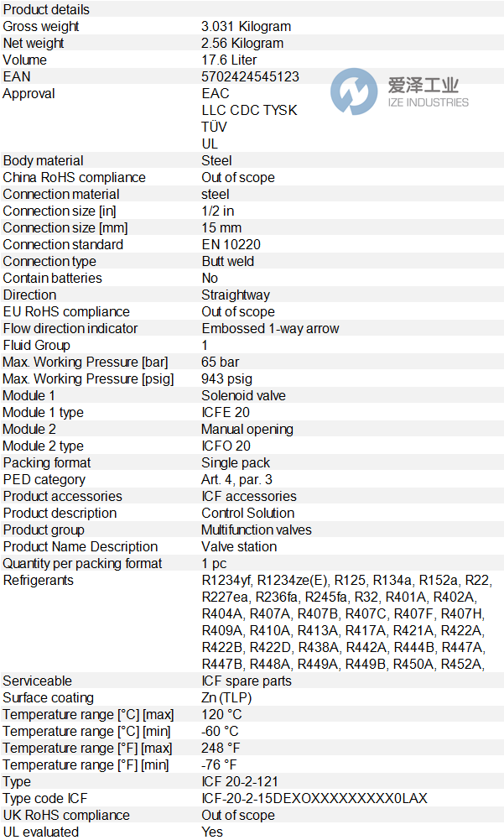Click the TÜV approval entry
Image resolution: width=504 pixels, height=840 pixels.
coord(214,127)
